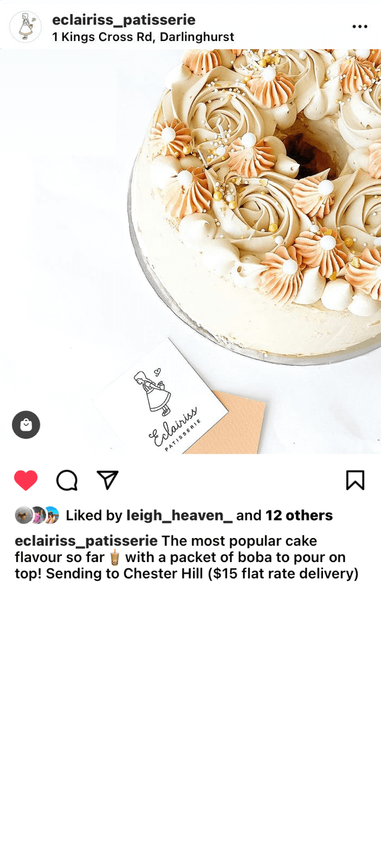This screenshot has width=381, height=868.
Task: Tap the cake photo in the post
Action: (190, 252)
